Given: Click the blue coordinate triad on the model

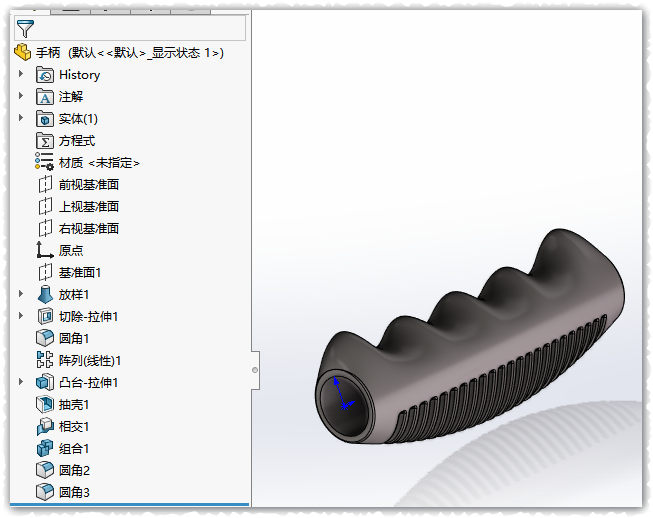Looking at the screenshot, I should [x=343, y=394].
